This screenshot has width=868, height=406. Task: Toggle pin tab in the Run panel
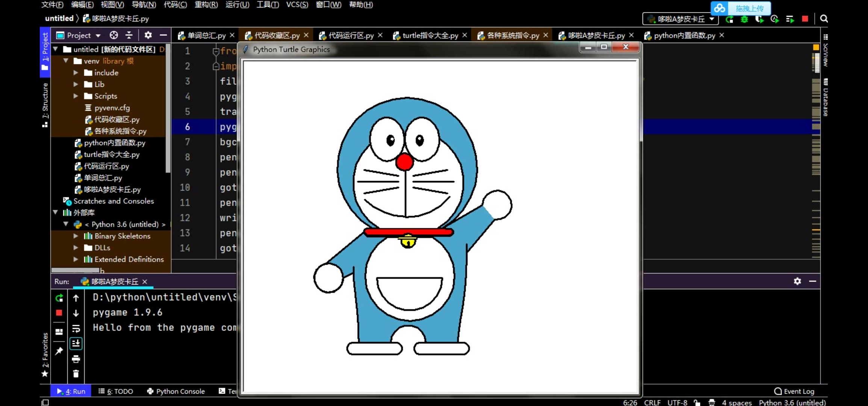[59, 351]
